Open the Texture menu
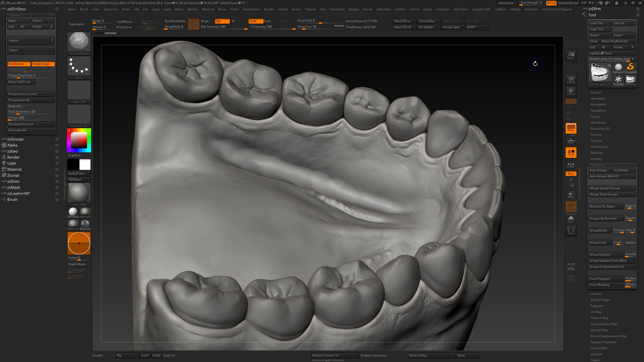The image size is (644, 362). point(310,9)
